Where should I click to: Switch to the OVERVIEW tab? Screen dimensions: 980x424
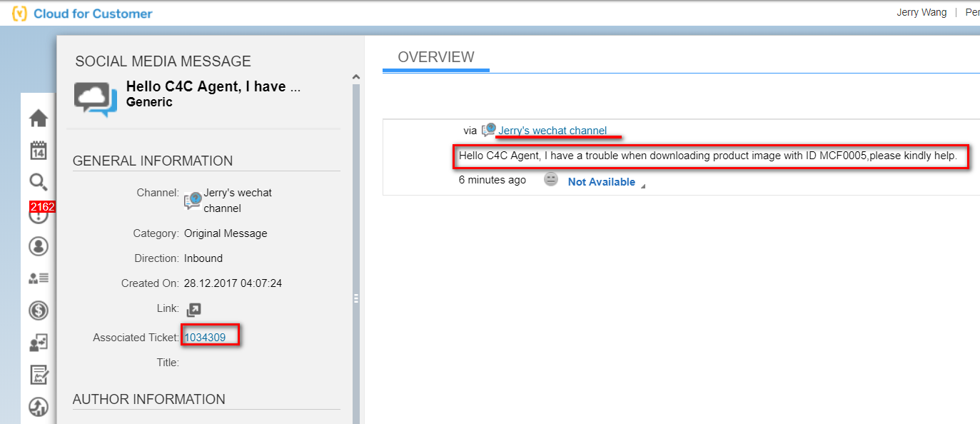436,58
